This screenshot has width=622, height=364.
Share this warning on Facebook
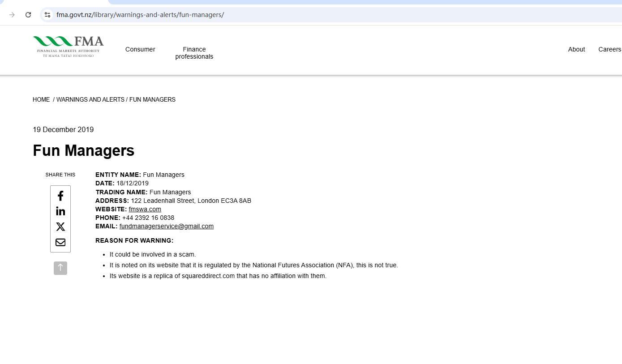click(60, 196)
